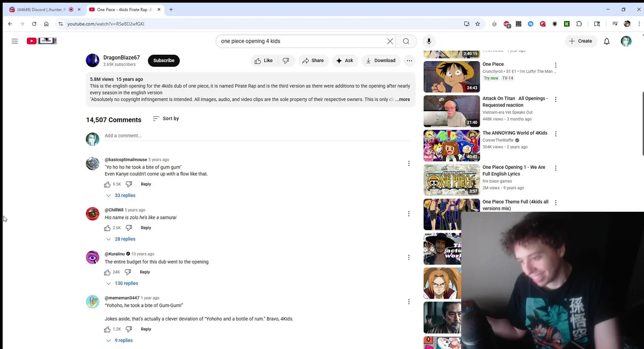Open menu for One Piece Opening 1 suggestion
This screenshot has height=349, width=644.
pos(556,168)
